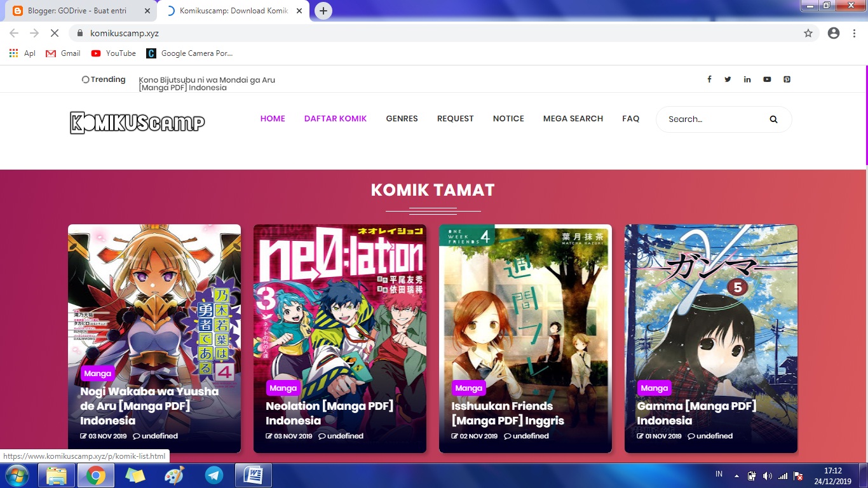The image size is (868, 488).
Task: Open Telegram from the taskbar
Action: (x=214, y=475)
